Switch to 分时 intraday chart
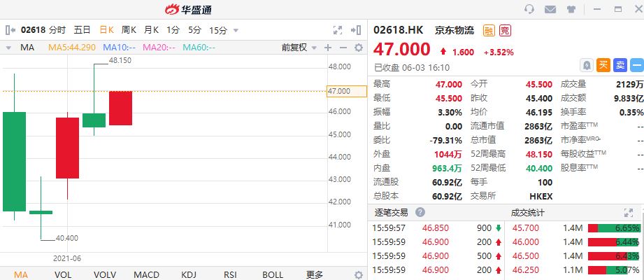This screenshot has height=280, width=644. (57, 30)
